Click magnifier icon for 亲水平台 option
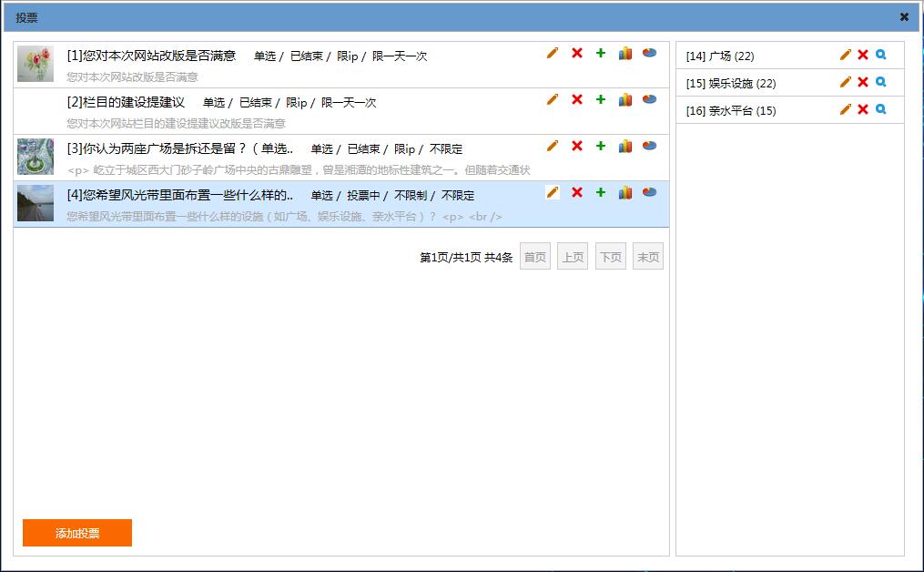The width and height of the screenshot is (924, 572). (880, 109)
